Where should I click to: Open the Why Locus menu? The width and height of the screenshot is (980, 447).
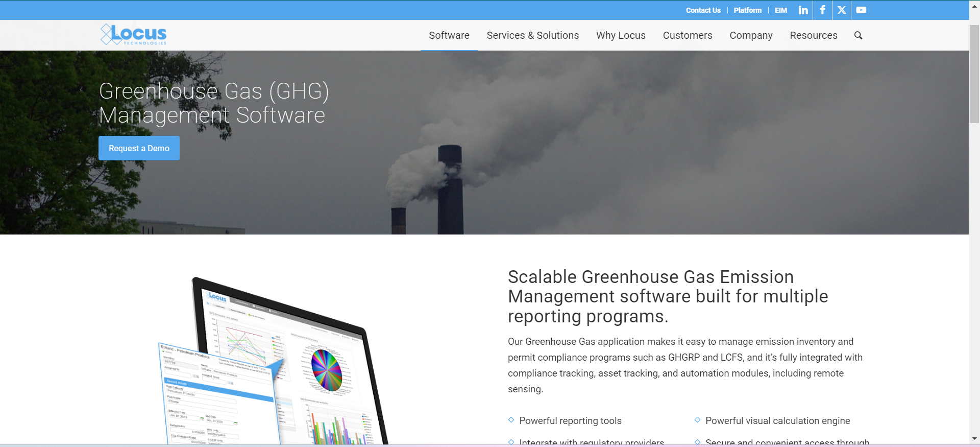coord(621,35)
